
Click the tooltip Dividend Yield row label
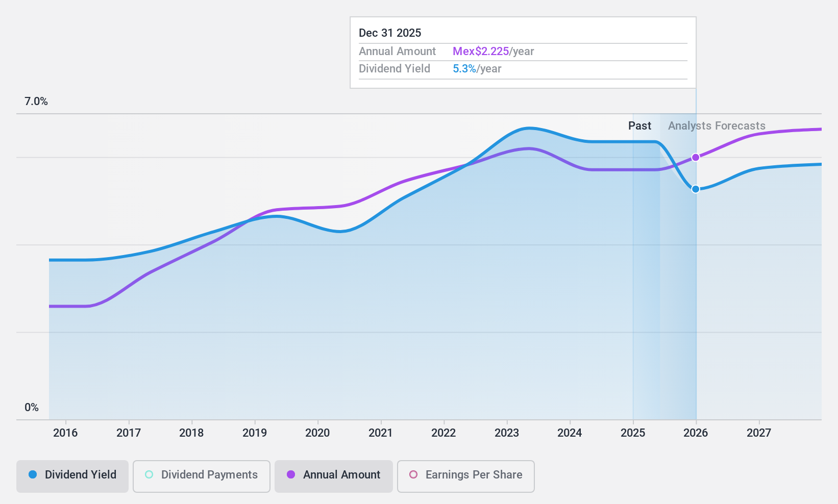pos(395,69)
